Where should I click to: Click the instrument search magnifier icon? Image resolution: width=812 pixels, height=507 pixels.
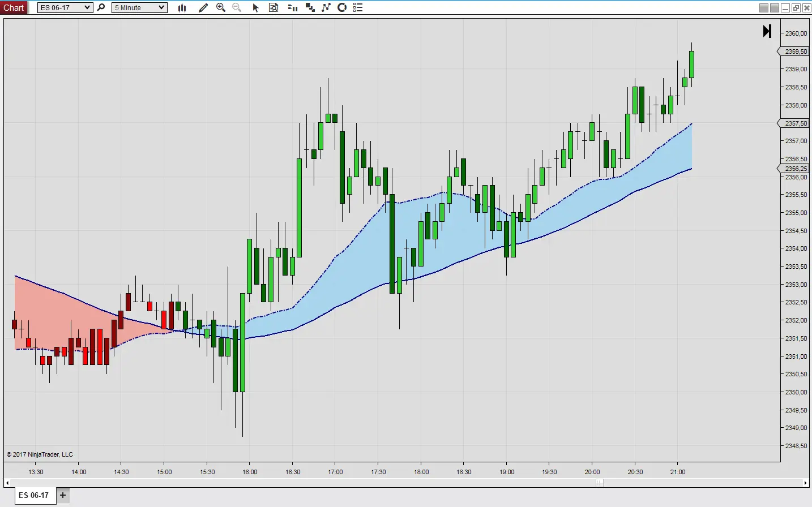click(101, 7)
